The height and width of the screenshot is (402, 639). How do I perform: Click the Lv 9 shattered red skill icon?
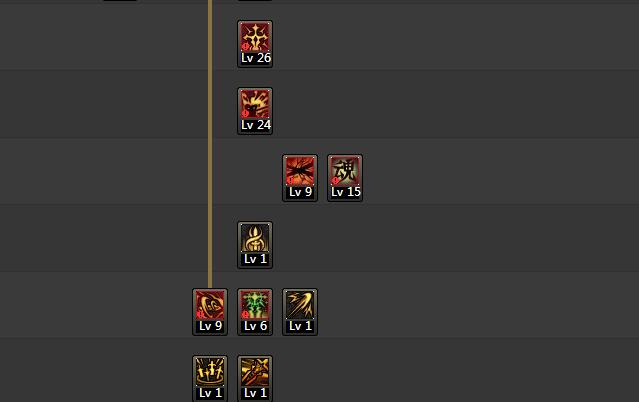(x=300, y=178)
